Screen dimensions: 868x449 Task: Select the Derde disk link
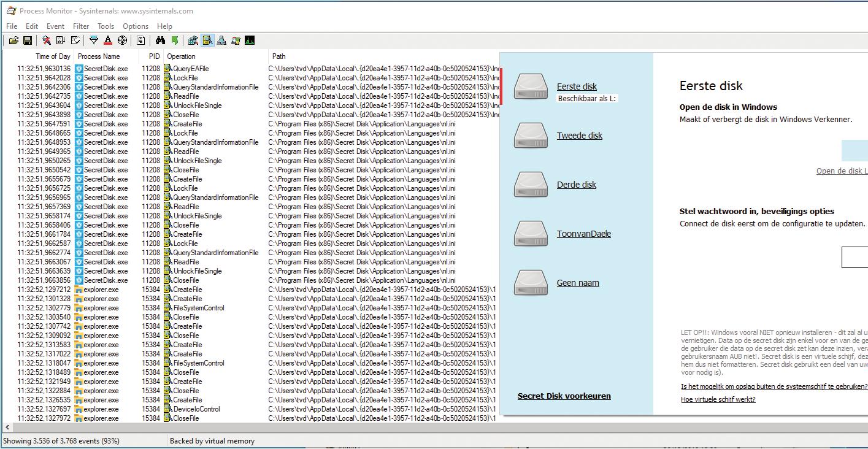coord(577,185)
